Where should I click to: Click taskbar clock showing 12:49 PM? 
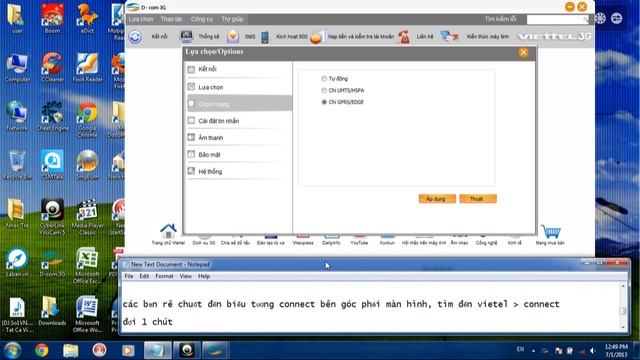click(616, 351)
